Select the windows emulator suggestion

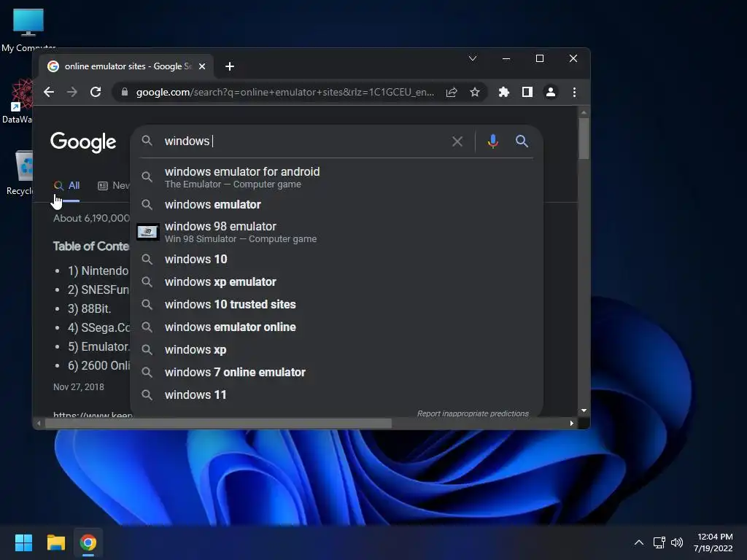click(x=336, y=204)
